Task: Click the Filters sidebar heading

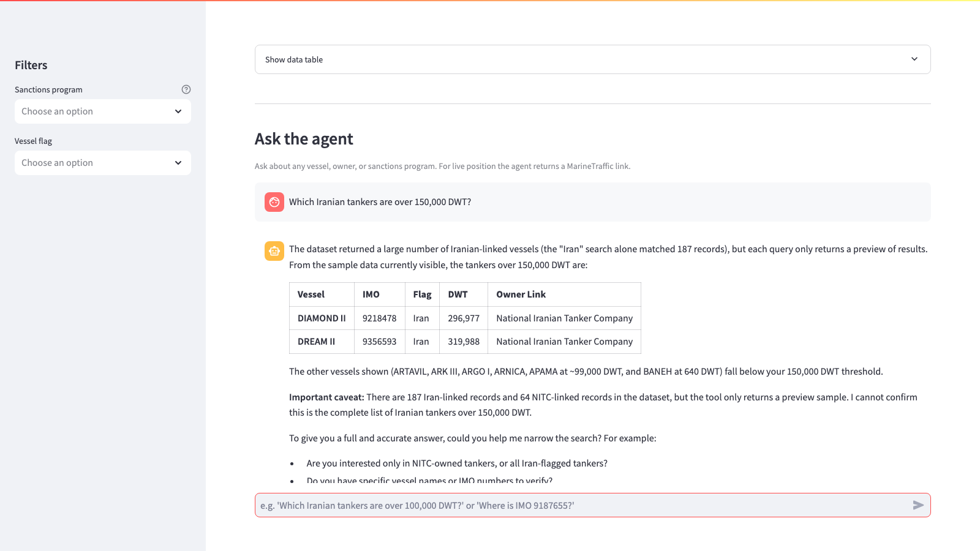Action: tap(31, 65)
